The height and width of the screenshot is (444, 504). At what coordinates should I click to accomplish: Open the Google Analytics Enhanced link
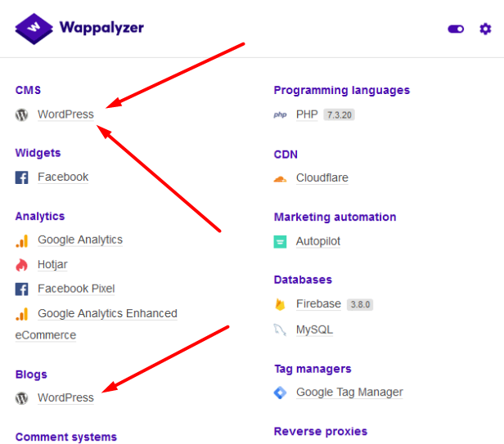pos(107,313)
